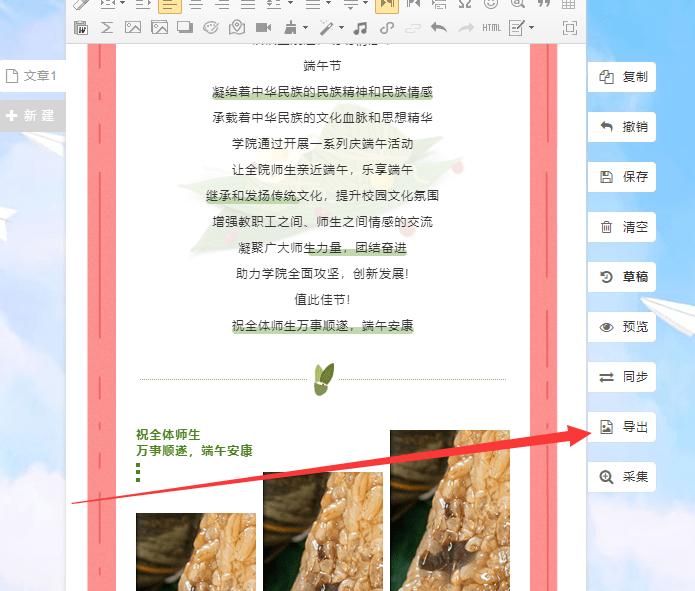Toggle fullscreen editor mode
This screenshot has width=695, height=591.
(570, 28)
